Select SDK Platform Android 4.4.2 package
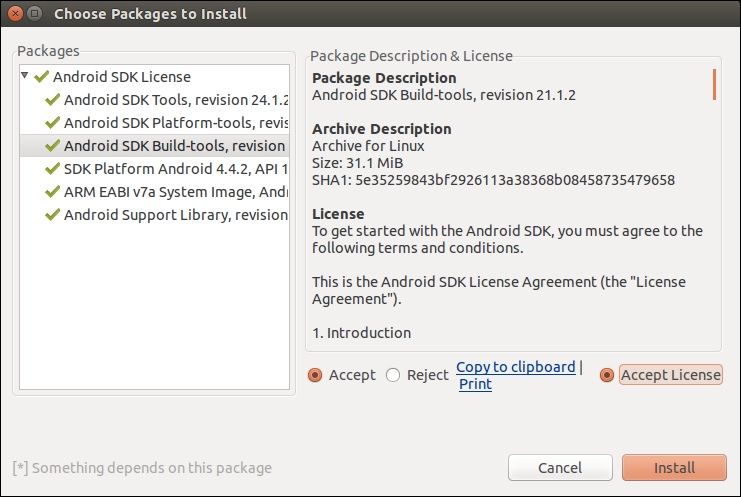Viewport: 741px width, 497px height. [154, 169]
